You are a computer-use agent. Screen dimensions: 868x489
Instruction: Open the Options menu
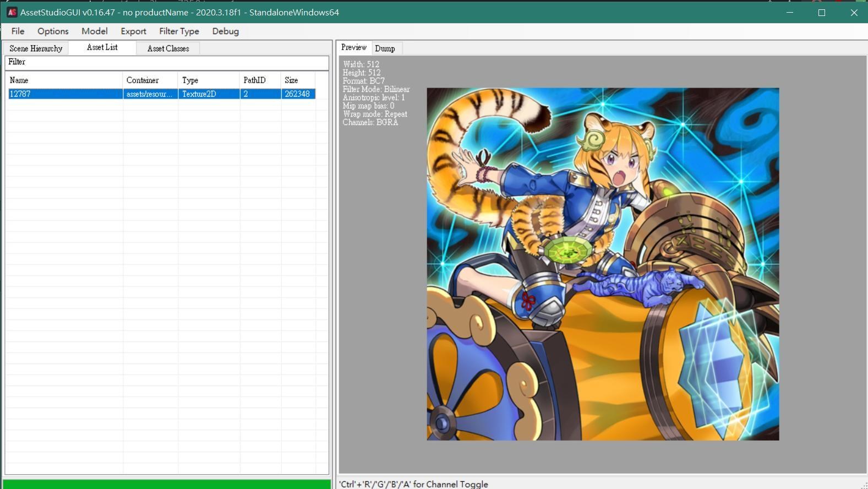(x=53, y=31)
